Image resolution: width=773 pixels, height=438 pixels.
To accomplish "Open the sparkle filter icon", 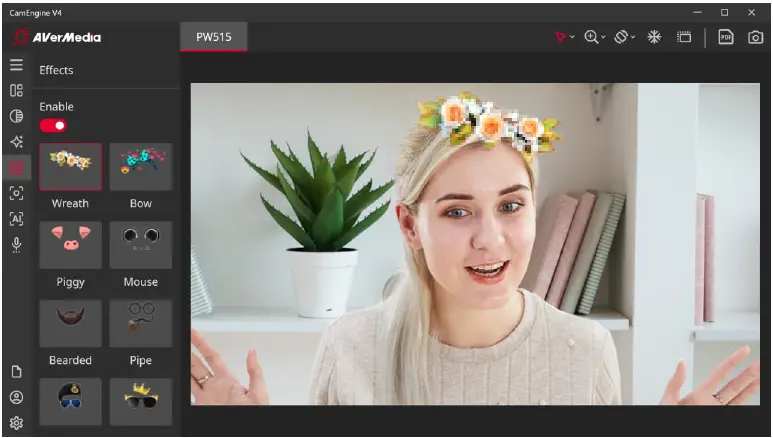I will point(16,142).
